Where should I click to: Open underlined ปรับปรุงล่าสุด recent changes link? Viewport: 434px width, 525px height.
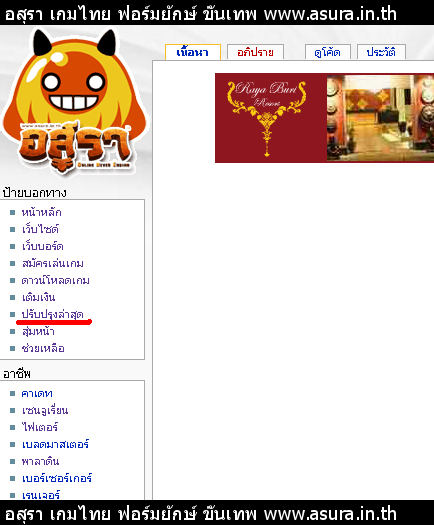coord(53,314)
